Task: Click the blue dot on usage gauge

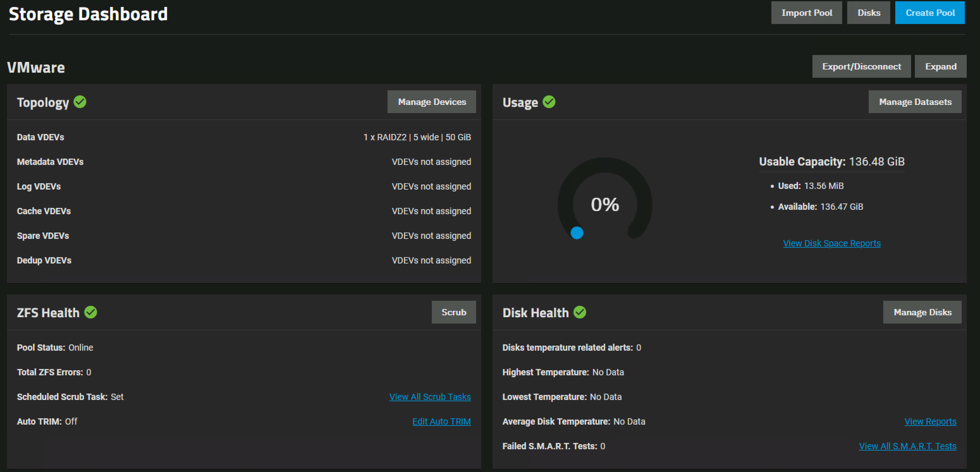Action: [577, 233]
